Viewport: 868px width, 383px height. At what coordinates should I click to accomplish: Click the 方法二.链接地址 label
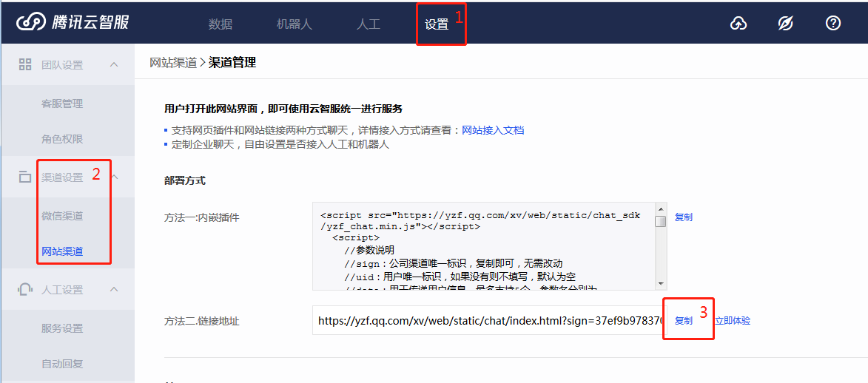coord(202,321)
